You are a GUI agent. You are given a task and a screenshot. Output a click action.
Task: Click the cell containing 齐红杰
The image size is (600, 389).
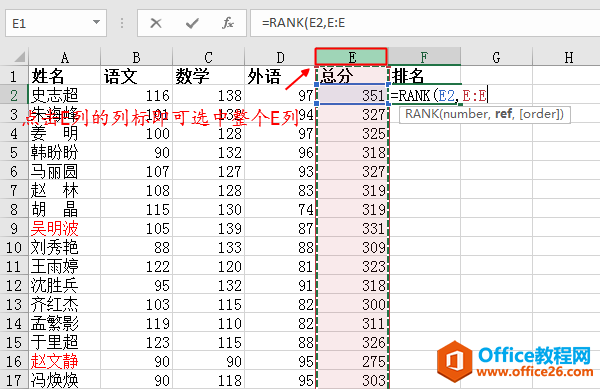(65, 304)
